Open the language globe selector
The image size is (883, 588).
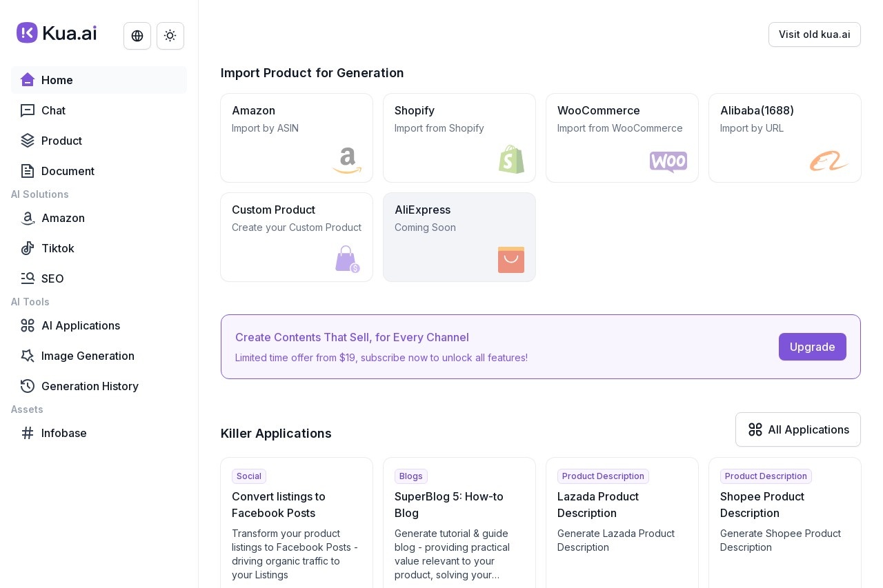coord(137,36)
